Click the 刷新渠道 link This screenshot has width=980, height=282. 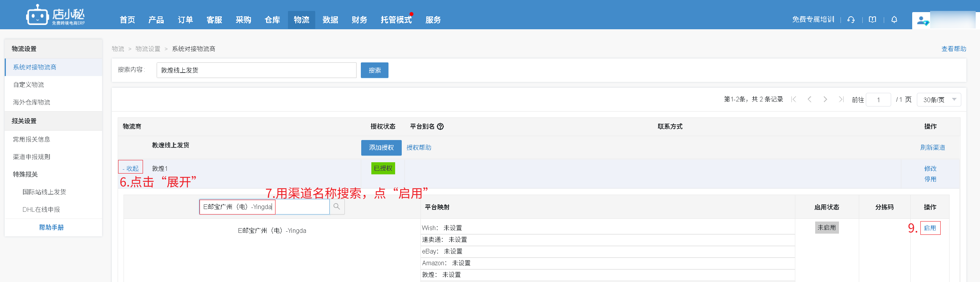pos(932,147)
